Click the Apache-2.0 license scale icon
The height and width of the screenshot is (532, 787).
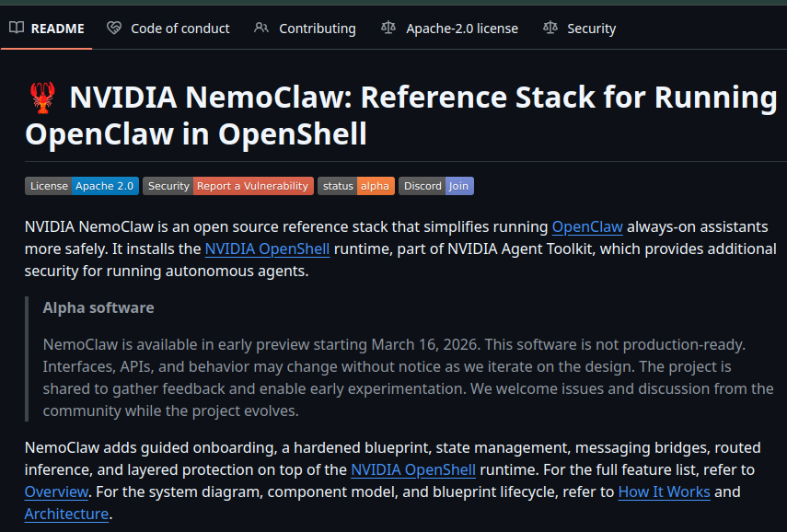(x=388, y=29)
